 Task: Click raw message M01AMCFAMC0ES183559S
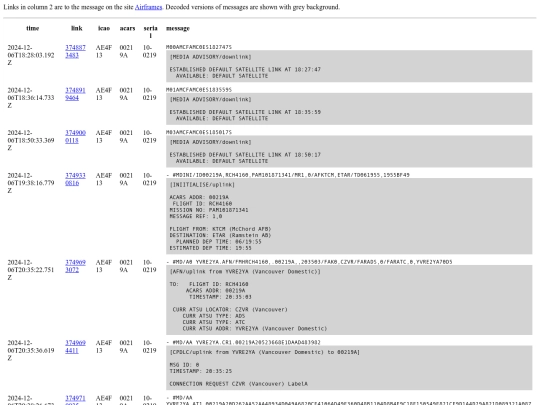[x=199, y=90]
